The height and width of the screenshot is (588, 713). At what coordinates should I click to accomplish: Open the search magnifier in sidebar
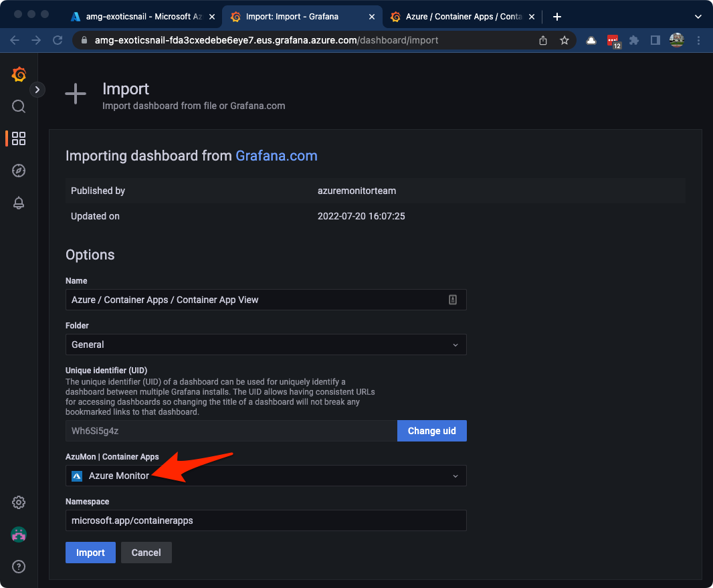coord(19,106)
